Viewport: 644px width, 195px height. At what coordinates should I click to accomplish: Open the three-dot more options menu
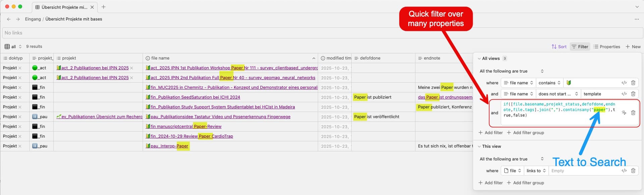pos(636,19)
